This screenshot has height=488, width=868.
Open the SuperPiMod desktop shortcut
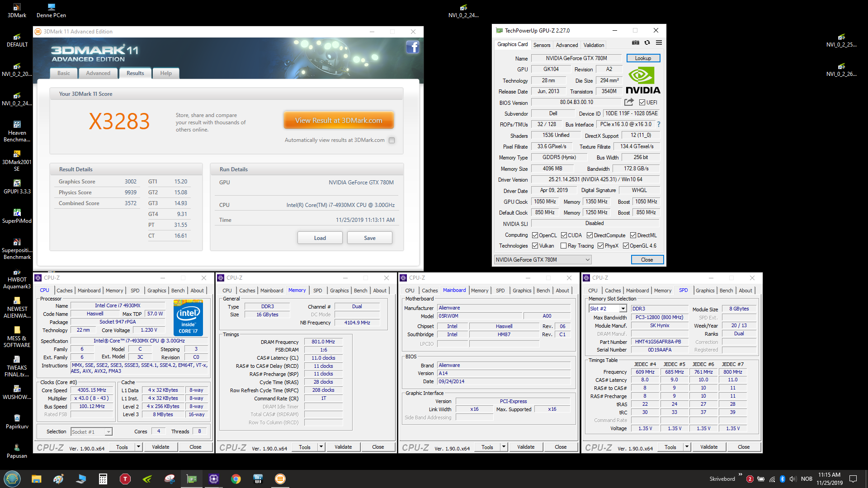[17, 216]
